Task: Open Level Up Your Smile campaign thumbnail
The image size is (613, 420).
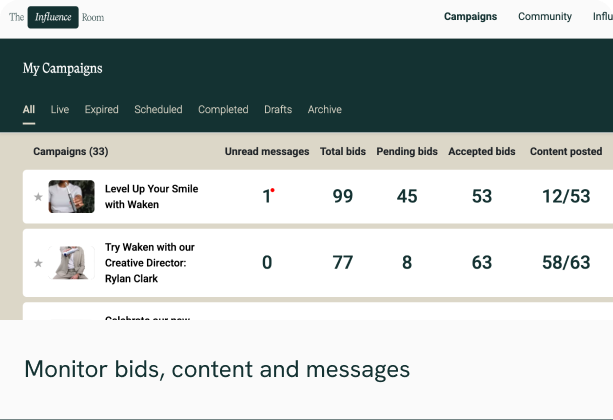Action: pyautogui.click(x=71, y=196)
